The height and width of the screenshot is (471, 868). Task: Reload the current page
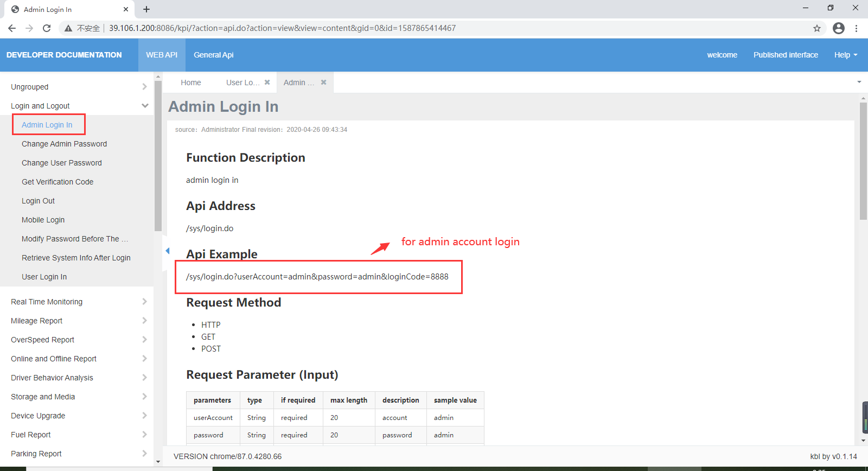click(47, 28)
